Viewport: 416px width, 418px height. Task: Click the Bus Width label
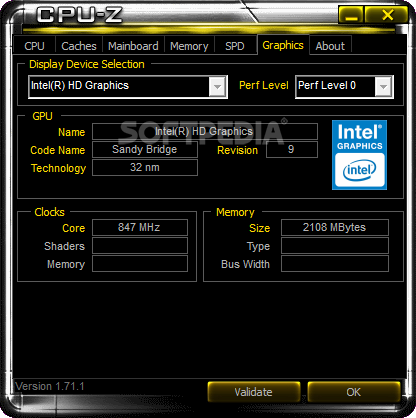tap(245, 264)
